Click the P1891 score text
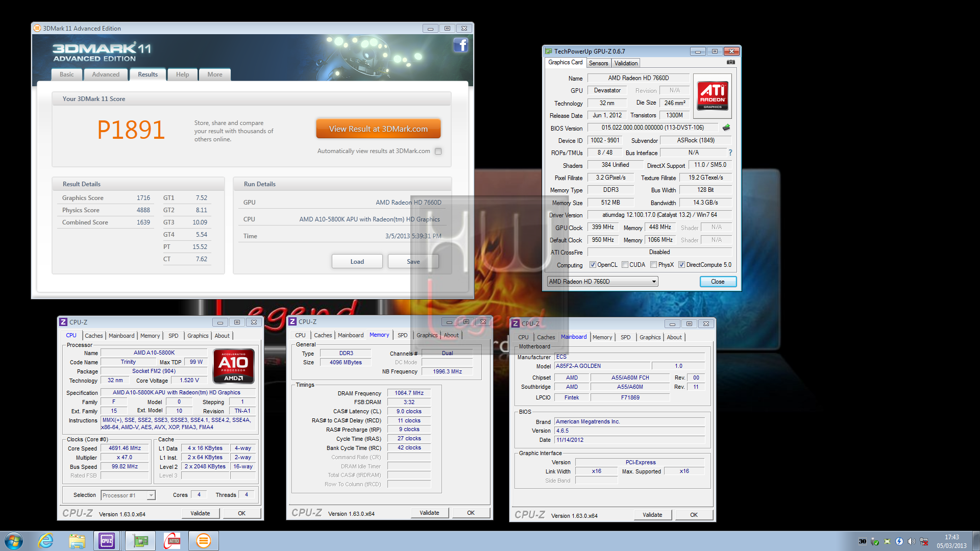The image size is (980, 551). (x=131, y=130)
